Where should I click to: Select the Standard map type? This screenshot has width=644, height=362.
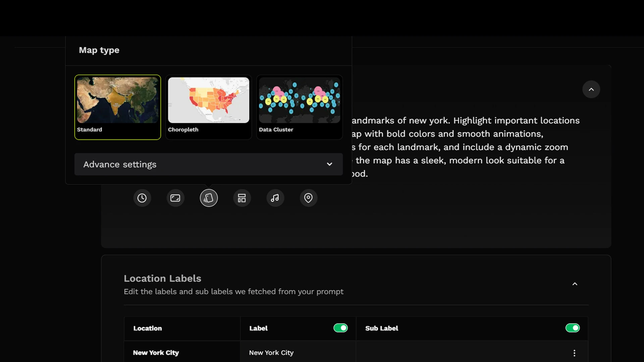[x=117, y=107]
